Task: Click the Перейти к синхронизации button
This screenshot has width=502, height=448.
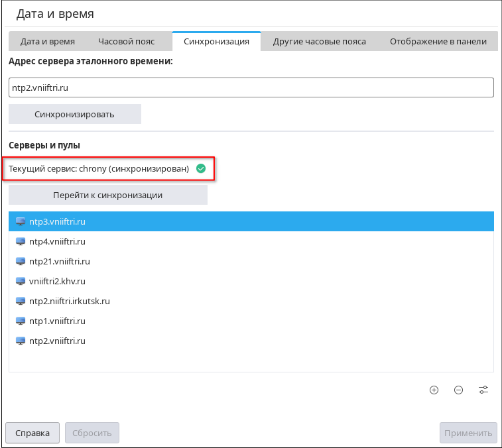Action: pos(108,195)
